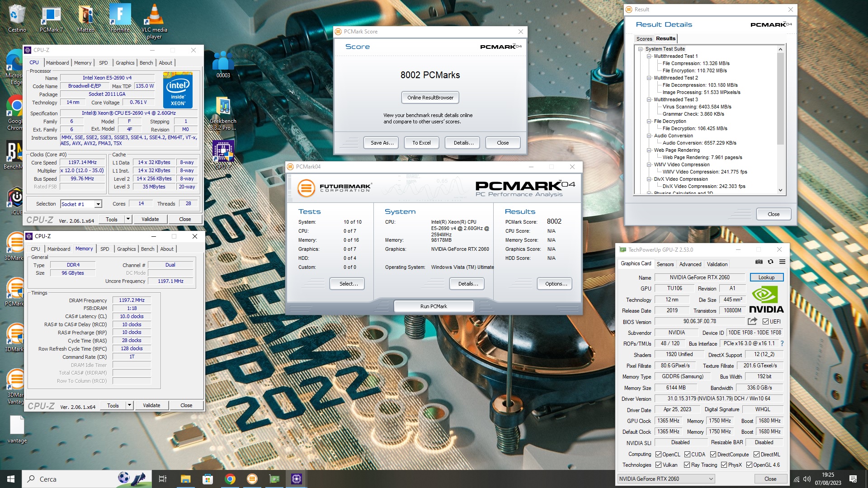Click the volume icon in the system tray

point(807,479)
